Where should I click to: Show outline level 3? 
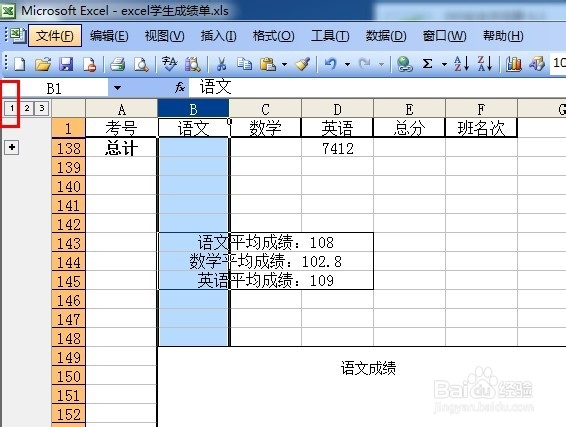(42, 108)
